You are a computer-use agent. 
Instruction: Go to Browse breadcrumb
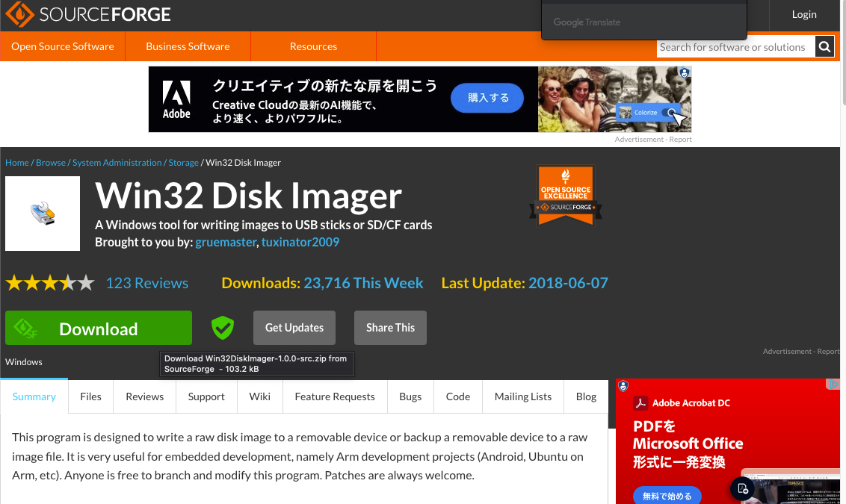[51, 162]
